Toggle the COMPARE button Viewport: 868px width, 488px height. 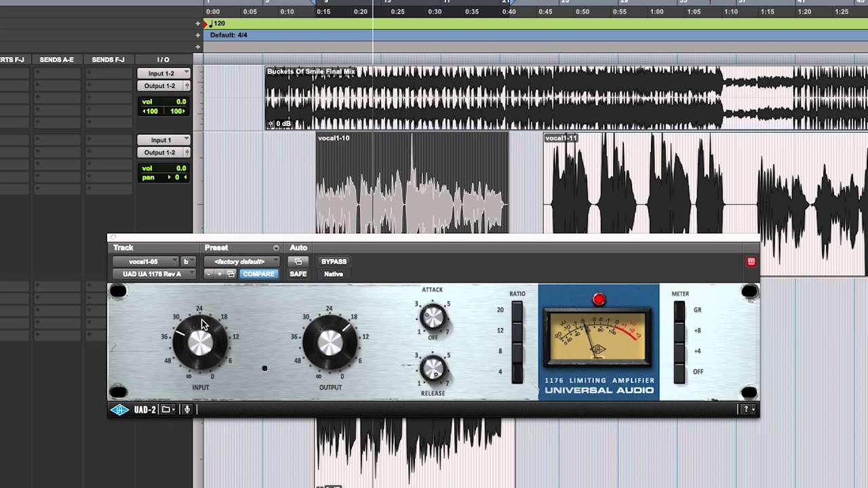(x=258, y=274)
